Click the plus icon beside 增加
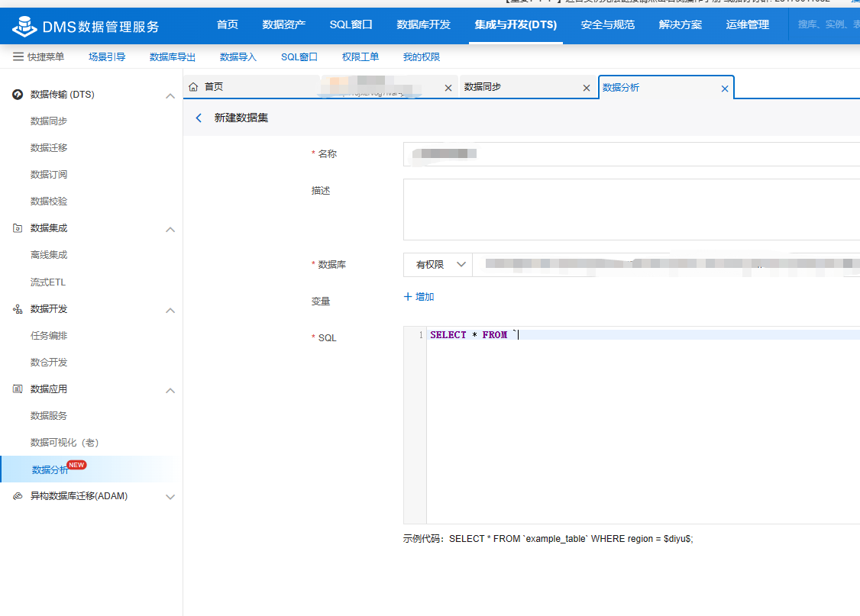Viewport: 860px width, 616px height. (408, 296)
